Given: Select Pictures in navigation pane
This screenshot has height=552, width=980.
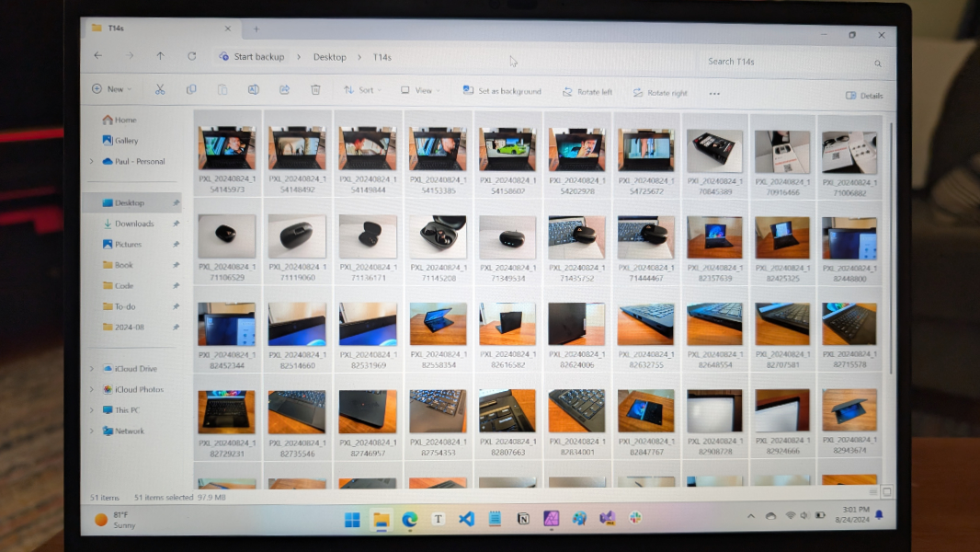Looking at the screenshot, I should 122,245.
